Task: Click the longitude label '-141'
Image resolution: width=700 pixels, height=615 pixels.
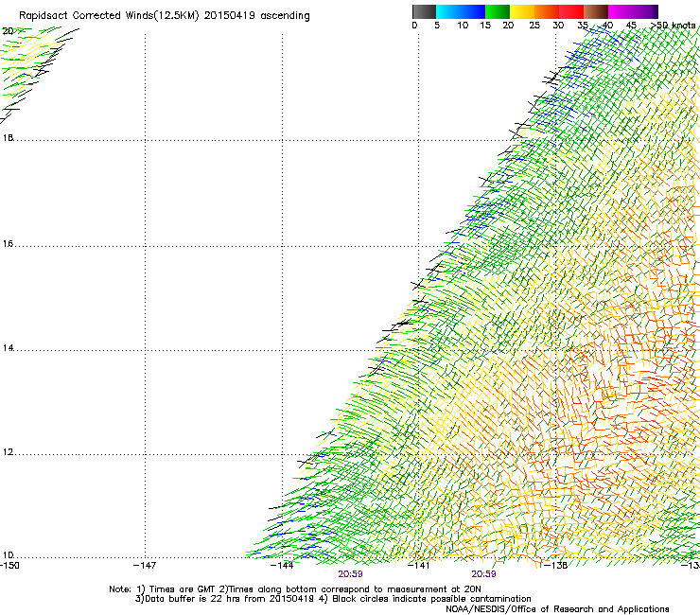Action: (x=419, y=566)
